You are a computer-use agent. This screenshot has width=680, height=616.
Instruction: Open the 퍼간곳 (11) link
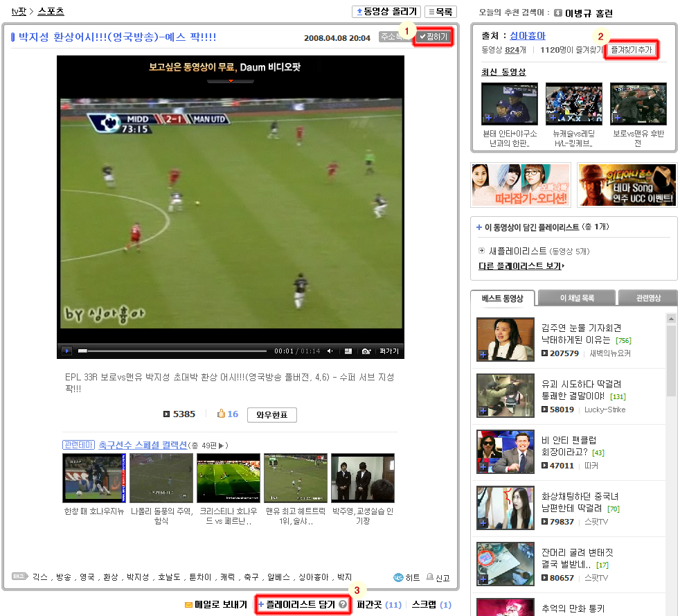tap(379, 604)
